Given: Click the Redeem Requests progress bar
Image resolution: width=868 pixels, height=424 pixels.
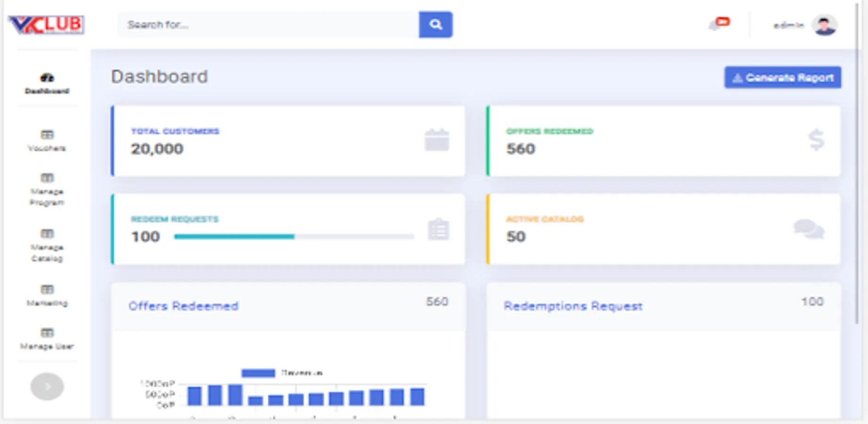Looking at the screenshot, I should pyautogui.click(x=294, y=236).
